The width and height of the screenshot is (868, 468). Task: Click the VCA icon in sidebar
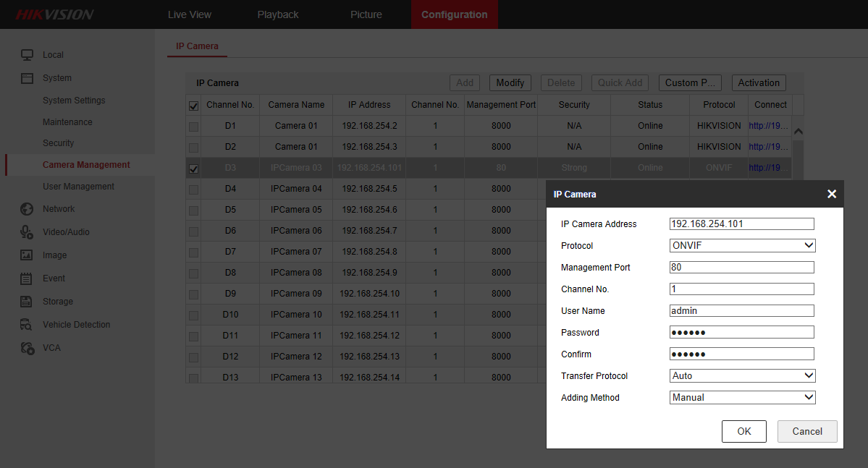[x=27, y=348]
